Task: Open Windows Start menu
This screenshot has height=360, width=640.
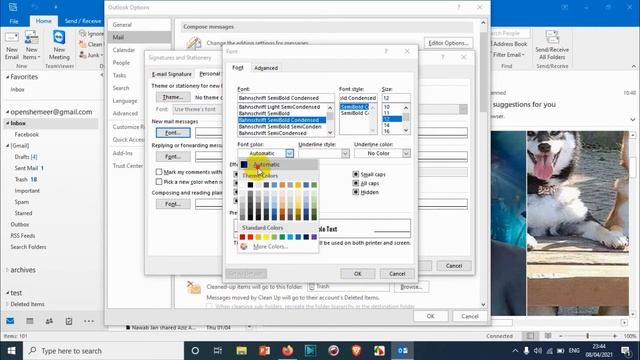Action: click(11, 351)
